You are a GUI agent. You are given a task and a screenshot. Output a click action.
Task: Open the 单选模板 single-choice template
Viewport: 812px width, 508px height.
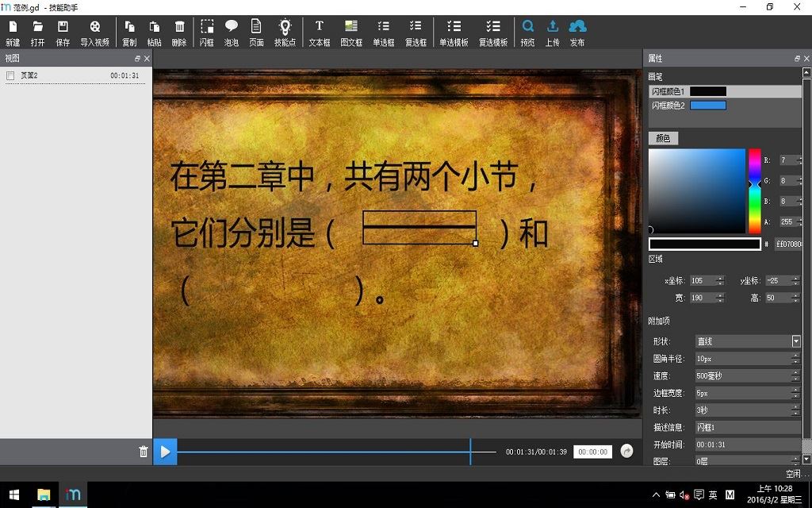(x=454, y=33)
